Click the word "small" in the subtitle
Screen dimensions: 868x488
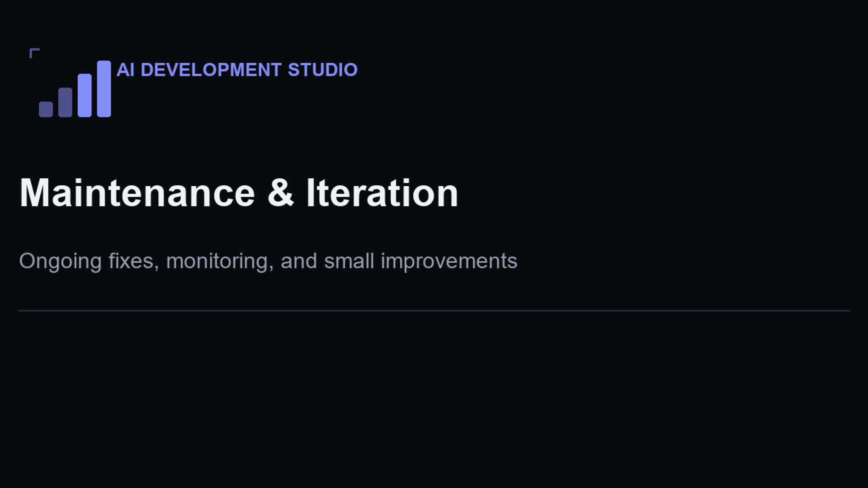pyautogui.click(x=349, y=261)
